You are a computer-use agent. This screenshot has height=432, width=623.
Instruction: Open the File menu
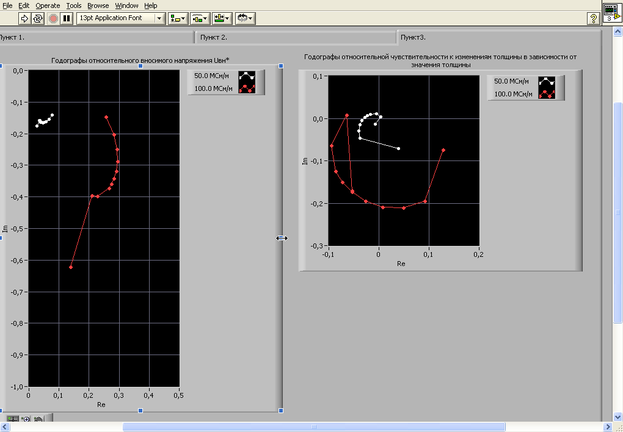pyautogui.click(x=8, y=6)
